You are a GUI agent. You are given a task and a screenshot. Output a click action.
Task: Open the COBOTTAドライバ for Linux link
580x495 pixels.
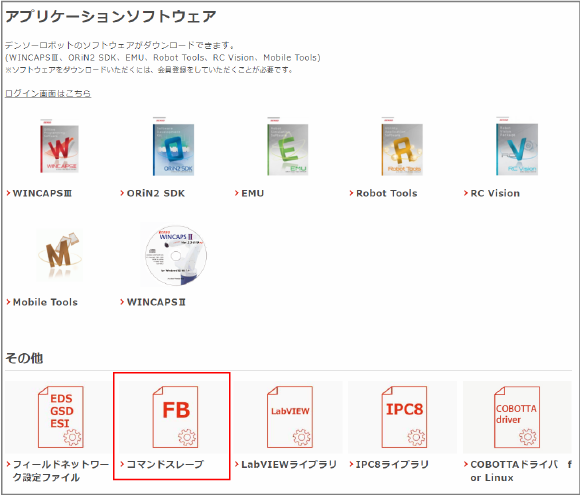coord(521,471)
